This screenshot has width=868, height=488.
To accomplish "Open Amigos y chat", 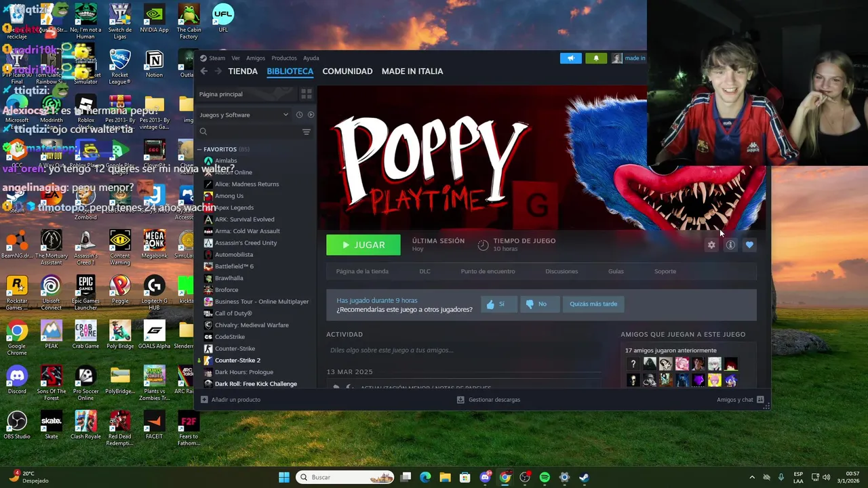I will click(741, 400).
